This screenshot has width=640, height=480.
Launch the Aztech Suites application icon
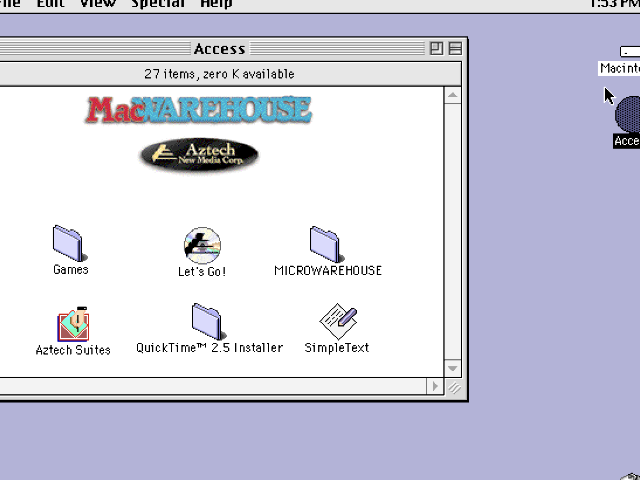(x=73, y=324)
